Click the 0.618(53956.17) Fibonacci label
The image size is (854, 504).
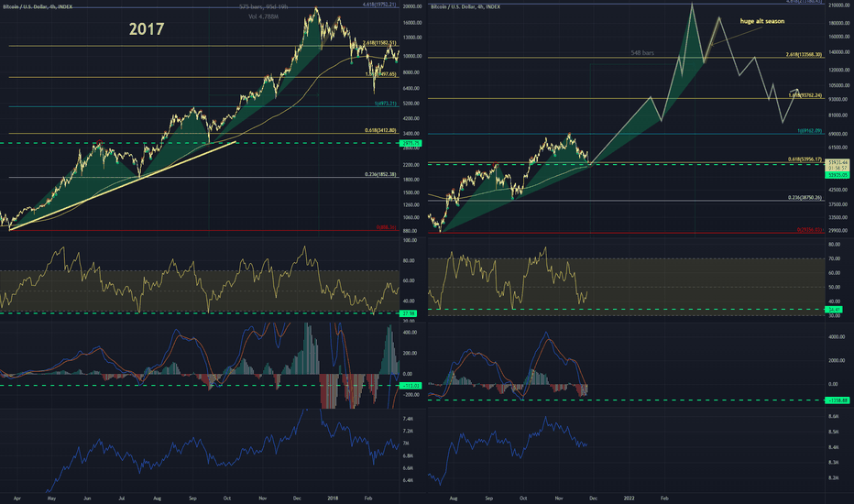tap(805, 159)
